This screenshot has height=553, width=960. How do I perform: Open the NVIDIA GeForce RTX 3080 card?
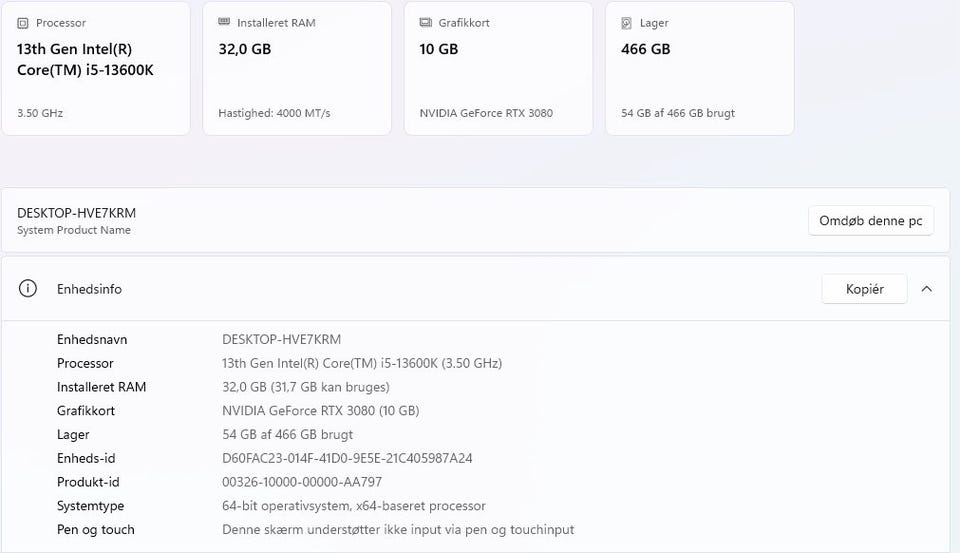point(498,68)
